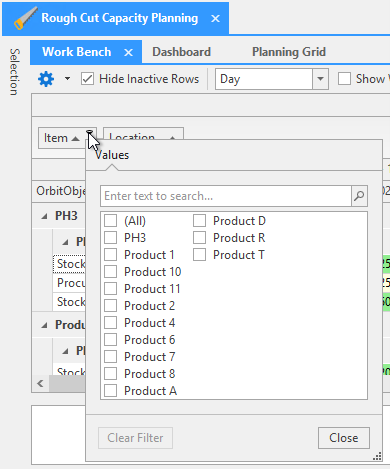390x469 pixels.
Task: Switch to the Dashboard tab
Action: tap(181, 52)
